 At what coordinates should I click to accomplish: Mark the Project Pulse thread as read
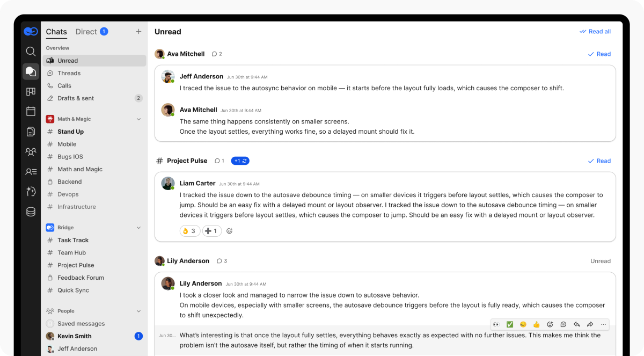pos(599,161)
